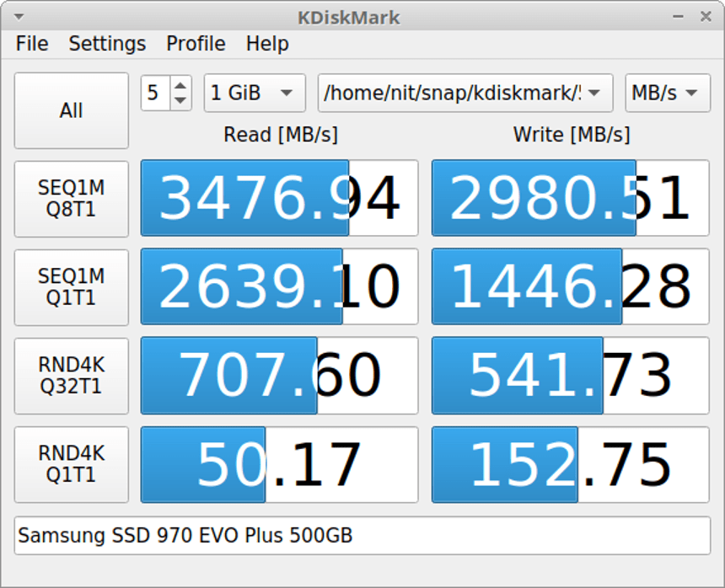
Task: Run all benchmarks with the All button
Action: [71, 110]
